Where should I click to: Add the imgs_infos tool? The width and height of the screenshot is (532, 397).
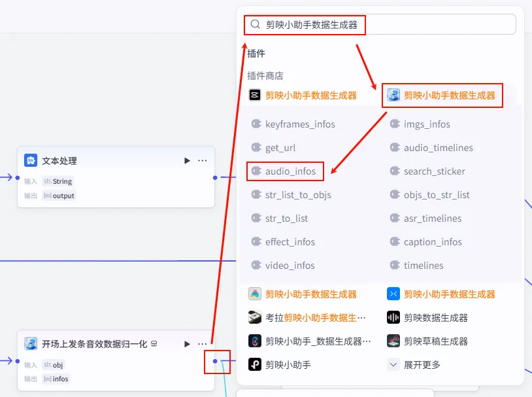(420, 124)
